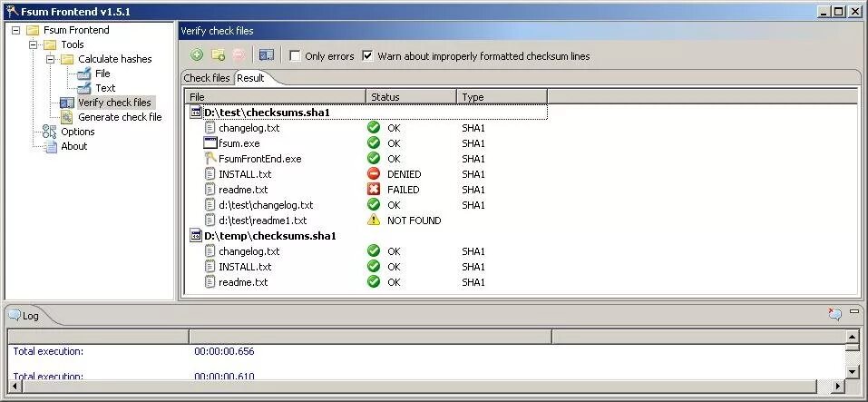Click the D:\temp\checksums.sha1 file icon

[x=195, y=236]
